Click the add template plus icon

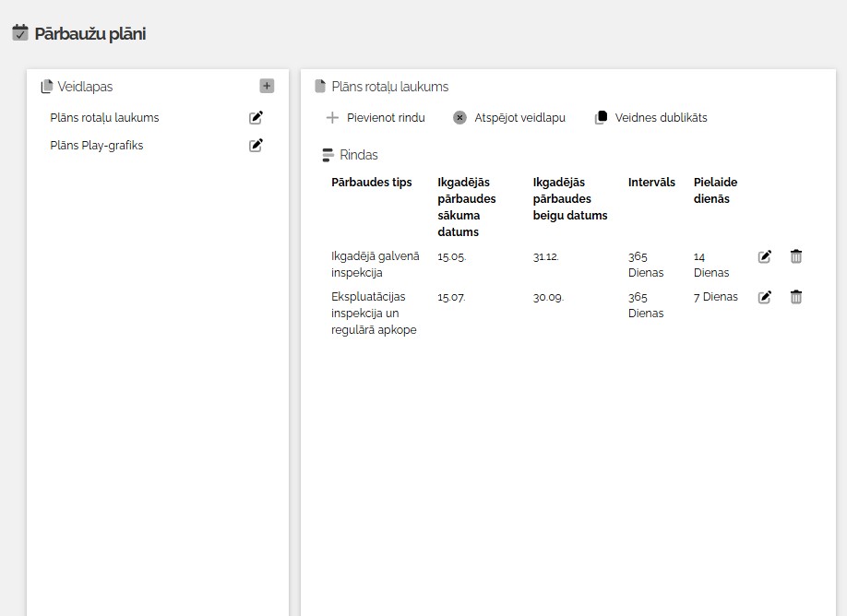point(267,87)
